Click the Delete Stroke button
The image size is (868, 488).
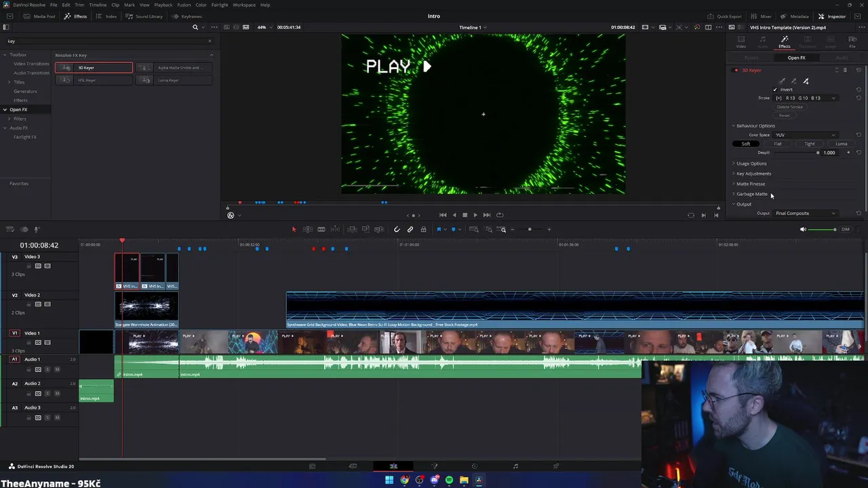click(x=790, y=107)
